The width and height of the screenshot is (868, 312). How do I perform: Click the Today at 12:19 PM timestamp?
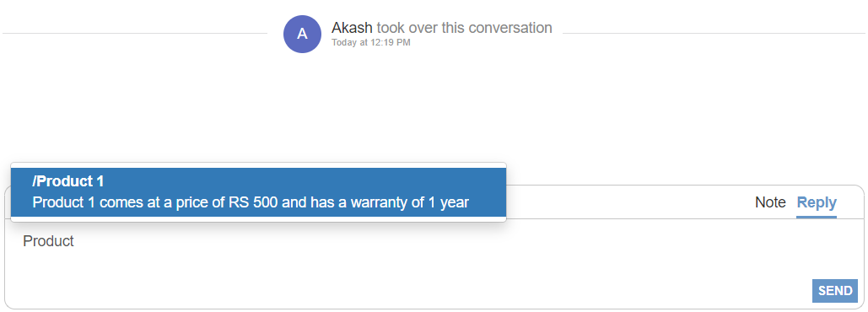pos(371,42)
